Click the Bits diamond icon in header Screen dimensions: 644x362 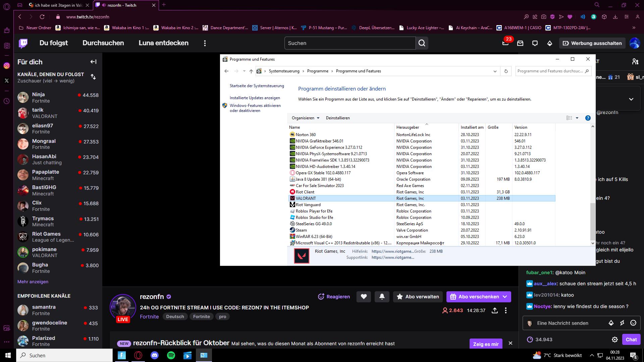(549, 43)
